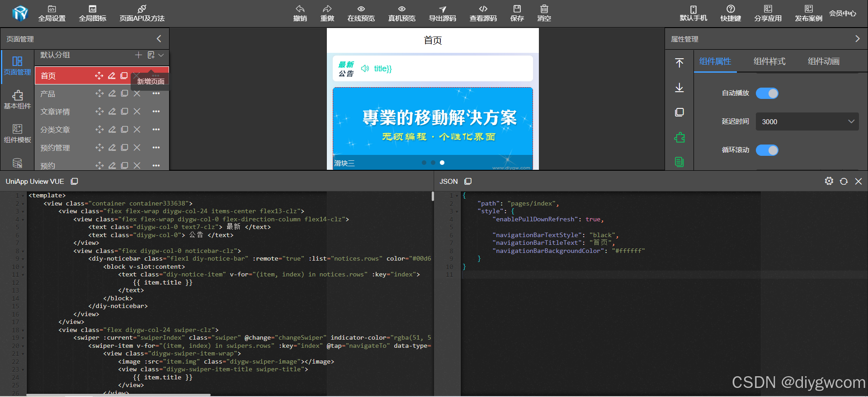Switch to 组件动画 tab
Screen dimensions: 868x397
(x=823, y=61)
